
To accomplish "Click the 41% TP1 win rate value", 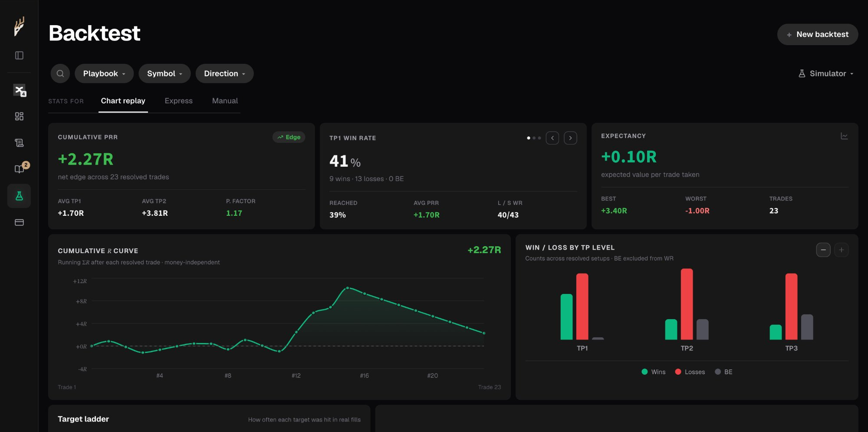I will (x=345, y=161).
